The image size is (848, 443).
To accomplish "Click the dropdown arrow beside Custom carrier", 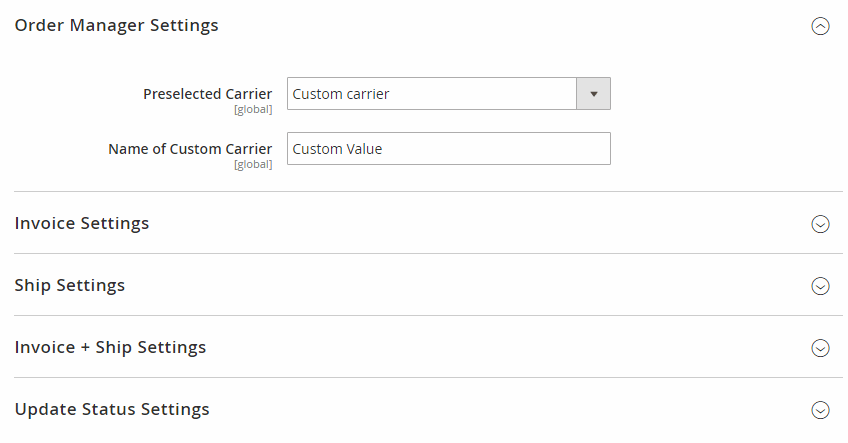I will click(x=593, y=94).
